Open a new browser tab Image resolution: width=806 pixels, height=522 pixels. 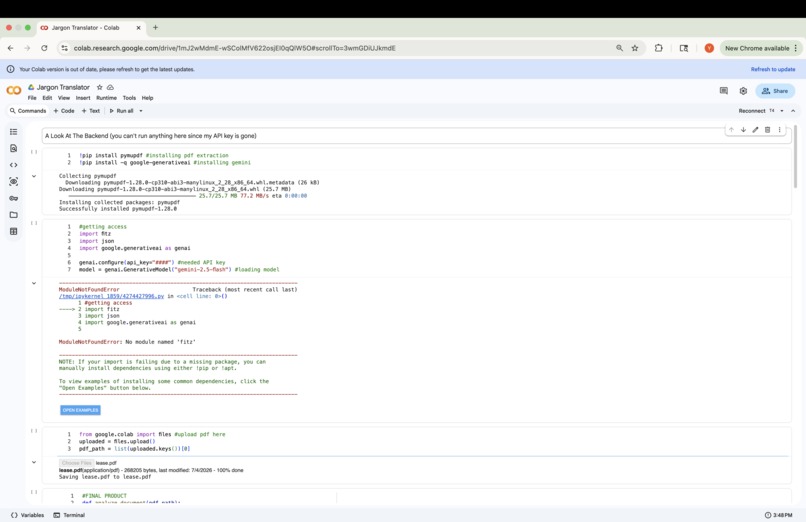coord(155,28)
